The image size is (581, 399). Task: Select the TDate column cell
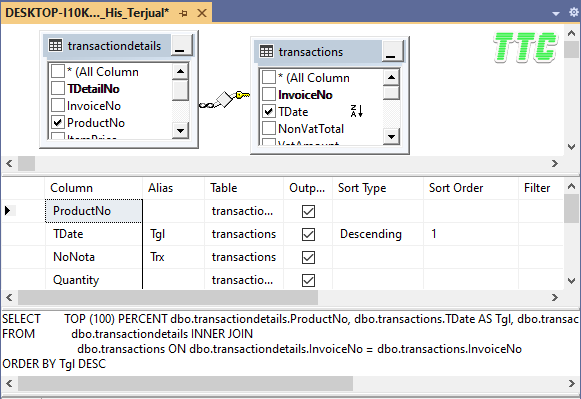(x=94, y=234)
